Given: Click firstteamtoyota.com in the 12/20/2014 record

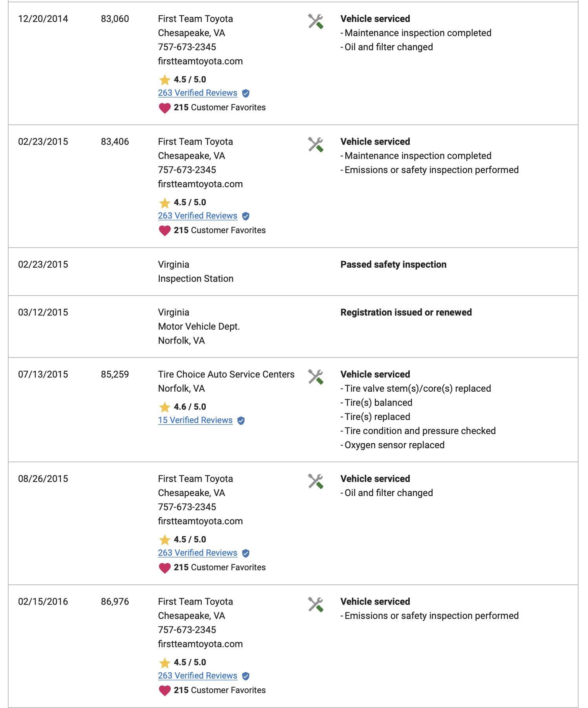Looking at the screenshot, I should click(200, 61).
